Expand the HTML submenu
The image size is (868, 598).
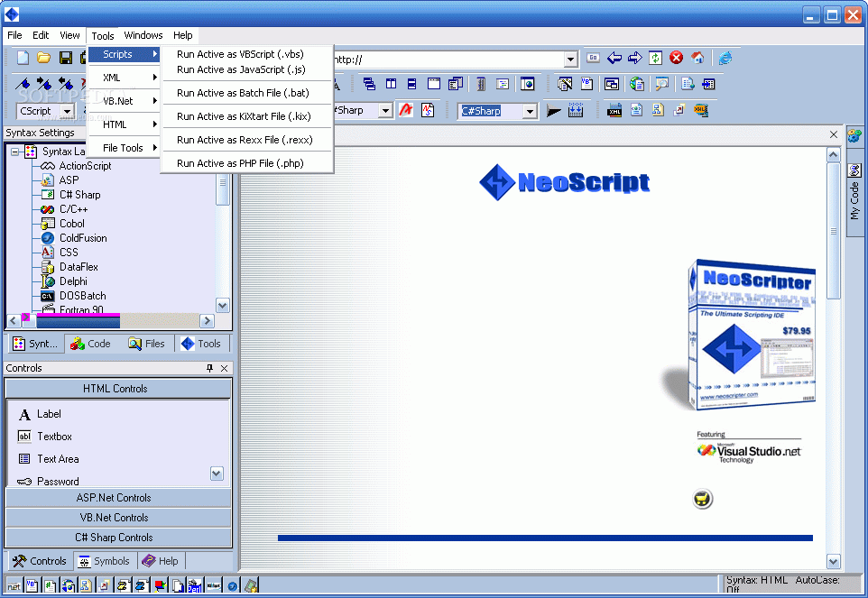pyautogui.click(x=124, y=124)
